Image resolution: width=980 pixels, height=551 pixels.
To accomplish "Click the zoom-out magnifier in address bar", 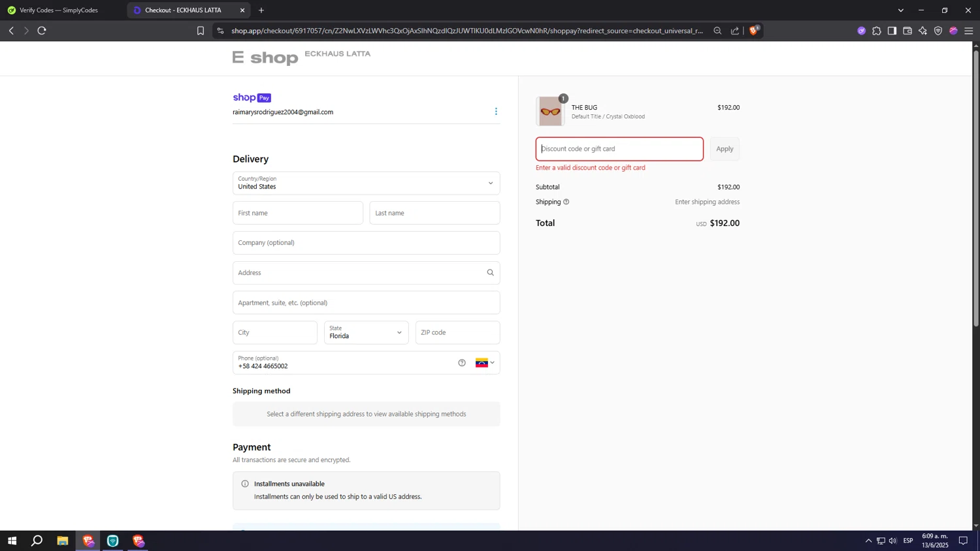I will click(717, 31).
